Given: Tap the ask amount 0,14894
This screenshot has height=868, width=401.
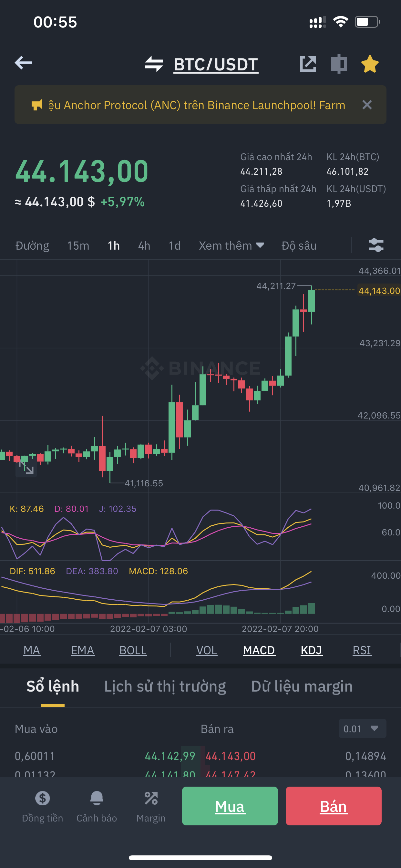Looking at the screenshot, I should pyautogui.click(x=365, y=756).
